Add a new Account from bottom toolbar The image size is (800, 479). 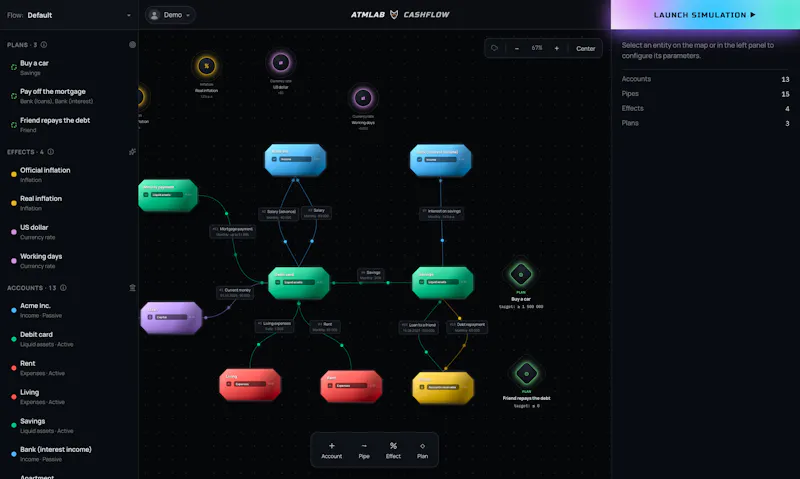click(x=332, y=450)
